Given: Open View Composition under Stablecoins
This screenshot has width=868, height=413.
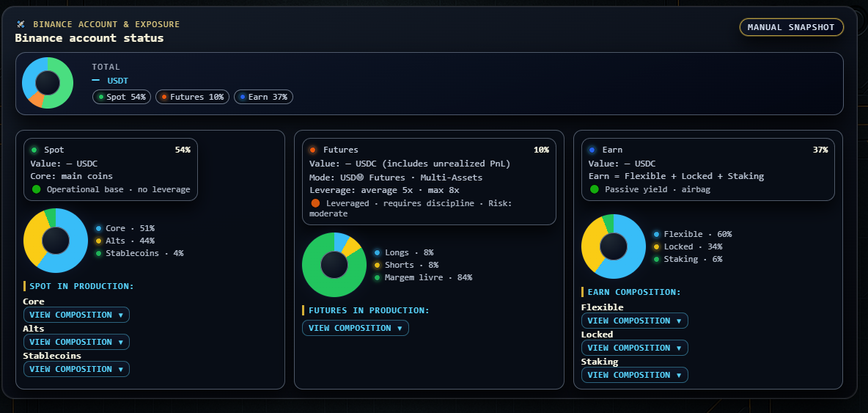Looking at the screenshot, I should [76, 369].
